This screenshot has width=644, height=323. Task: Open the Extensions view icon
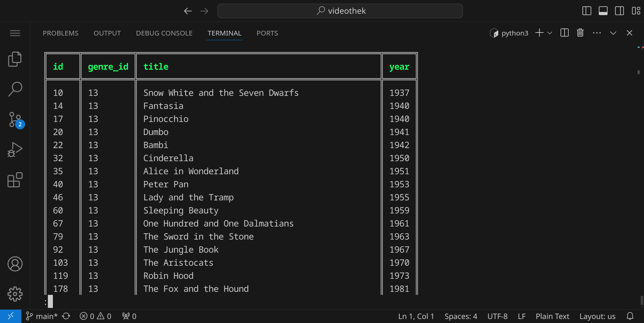15,180
